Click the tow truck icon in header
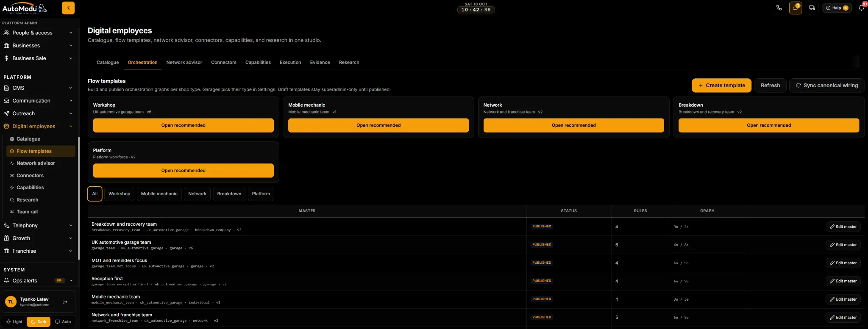 coord(812,8)
